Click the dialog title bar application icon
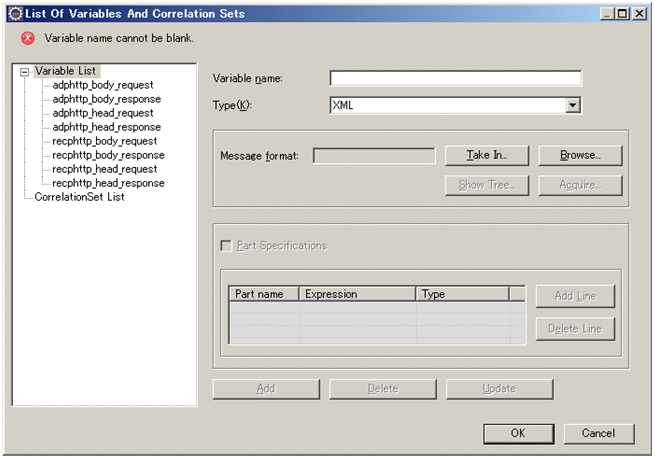The image size is (655, 459). 15,14
